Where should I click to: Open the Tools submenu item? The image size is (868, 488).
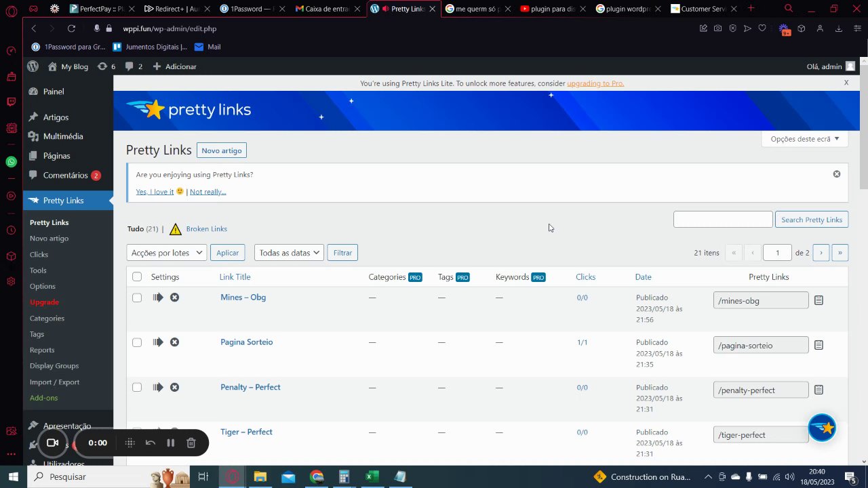point(38,270)
